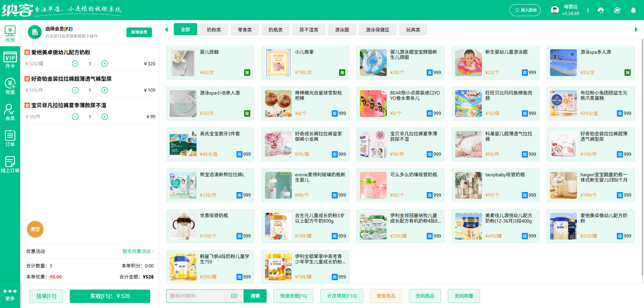The height and width of the screenshot is (308, 644).
Task: Add 科巢婴儿超薄透气拉拉裤 product
Action: click(x=496, y=144)
